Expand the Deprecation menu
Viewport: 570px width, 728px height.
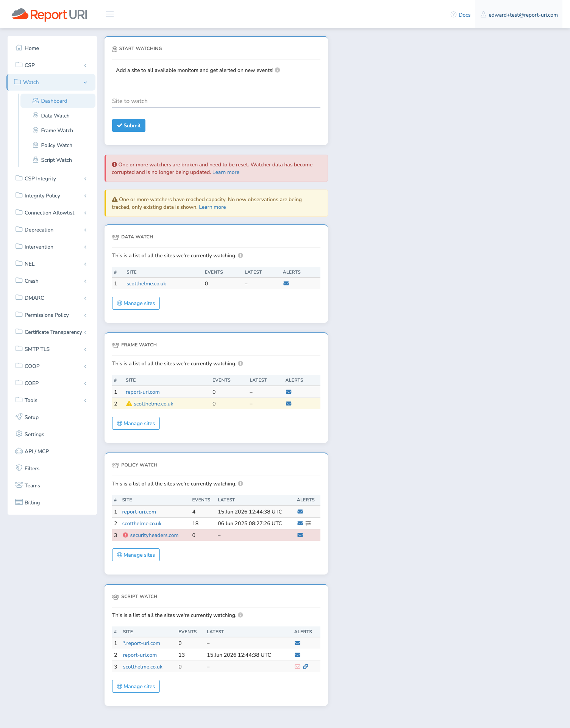[52, 230]
